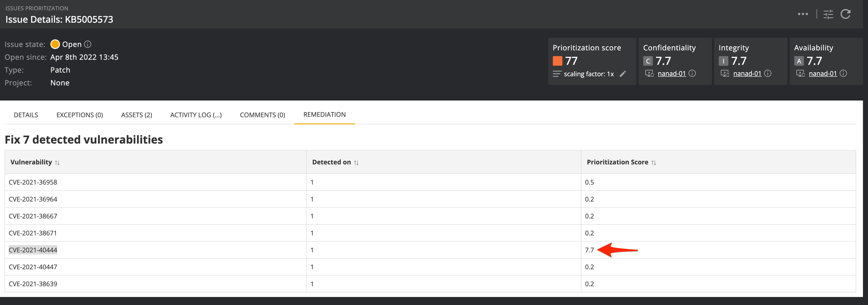
Task: Sort table by Vulnerability column
Action: (57, 163)
